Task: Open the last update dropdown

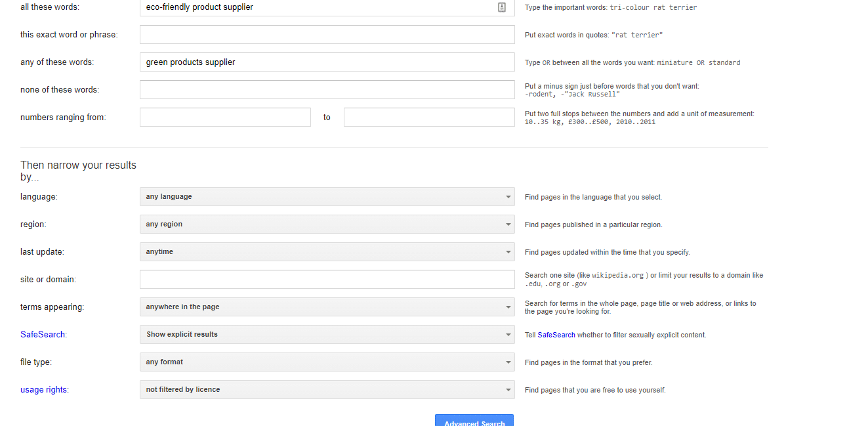Action: click(x=327, y=252)
